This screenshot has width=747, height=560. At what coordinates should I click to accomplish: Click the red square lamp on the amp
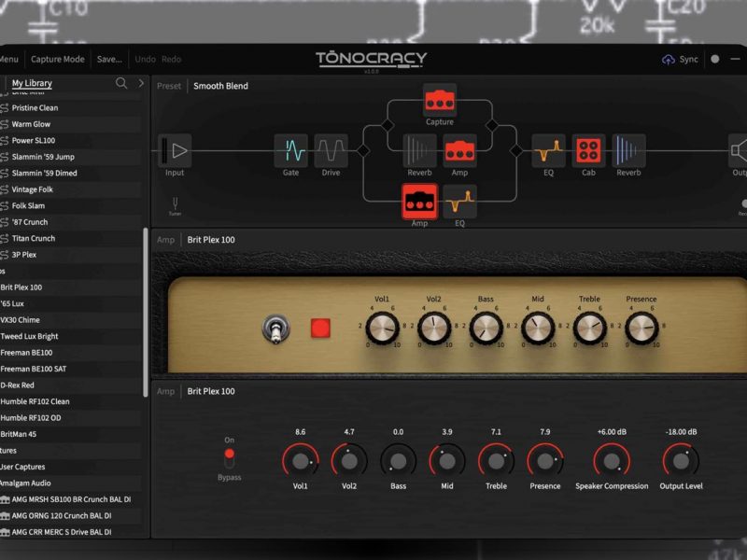pos(320,329)
